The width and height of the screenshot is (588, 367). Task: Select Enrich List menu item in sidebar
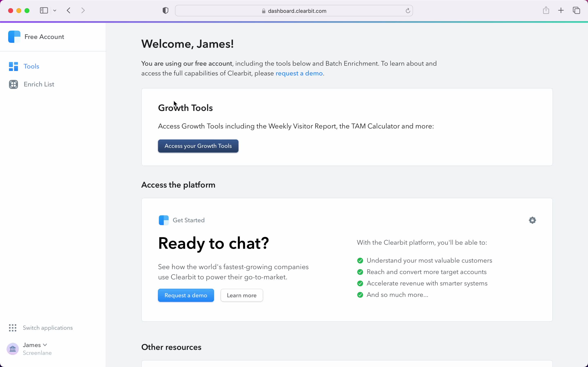tap(39, 84)
